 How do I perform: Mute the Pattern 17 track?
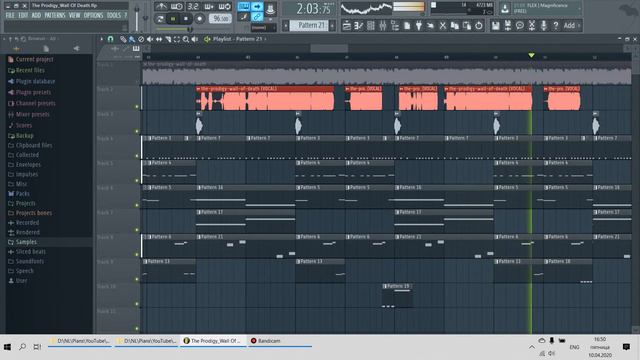(x=137, y=230)
